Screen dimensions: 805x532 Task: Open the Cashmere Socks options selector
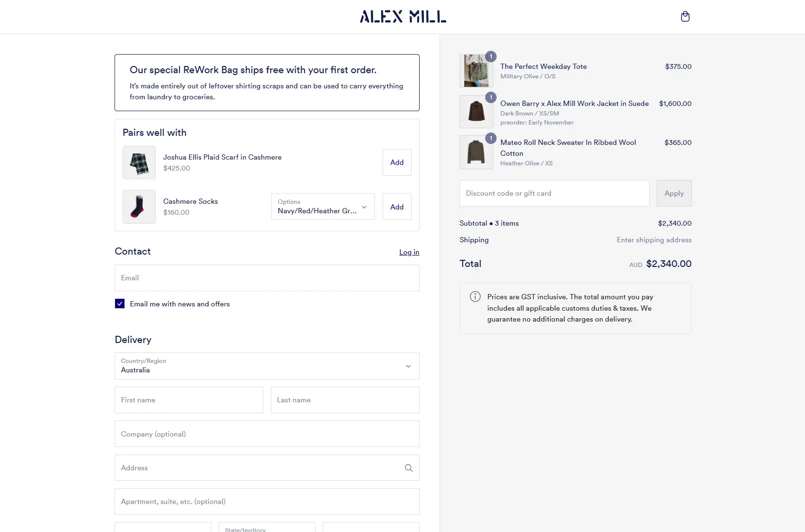tap(322, 207)
